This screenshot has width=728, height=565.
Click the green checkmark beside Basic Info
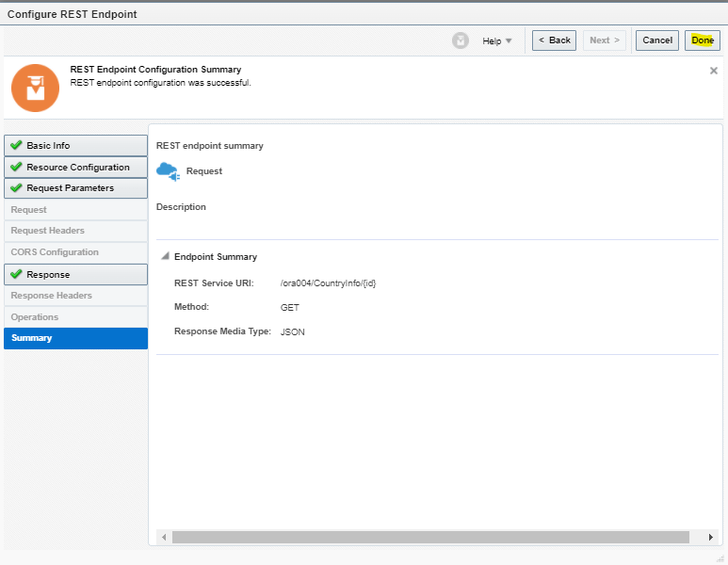(x=16, y=146)
